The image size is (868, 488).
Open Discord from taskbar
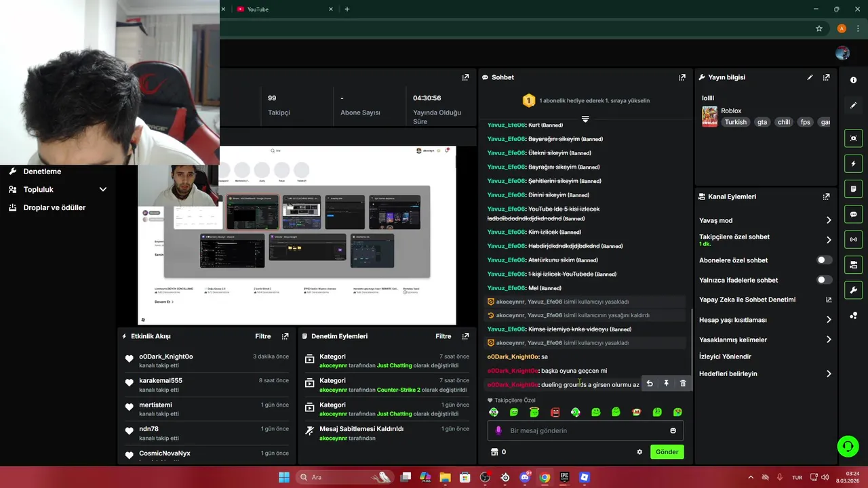tap(525, 477)
